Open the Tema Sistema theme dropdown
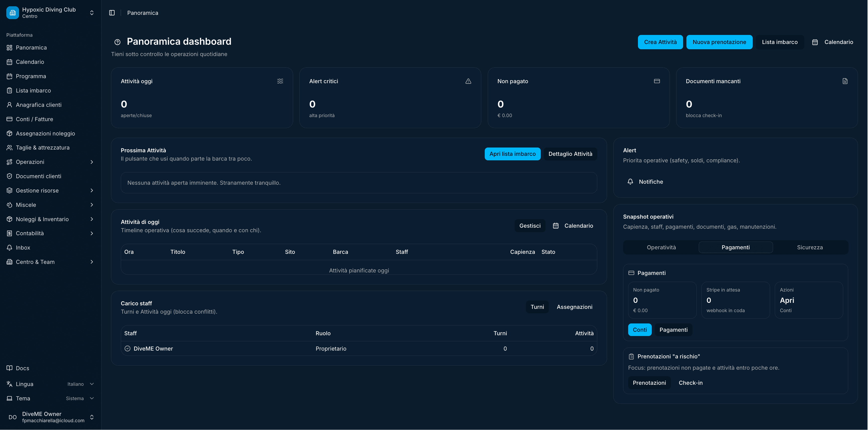 (50, 399)
